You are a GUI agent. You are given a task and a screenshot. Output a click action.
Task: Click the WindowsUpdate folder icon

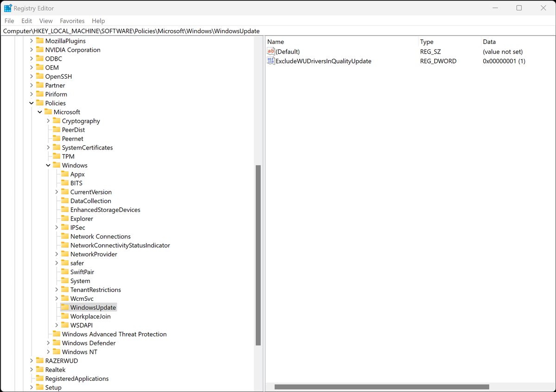click(x=65, y=307)
